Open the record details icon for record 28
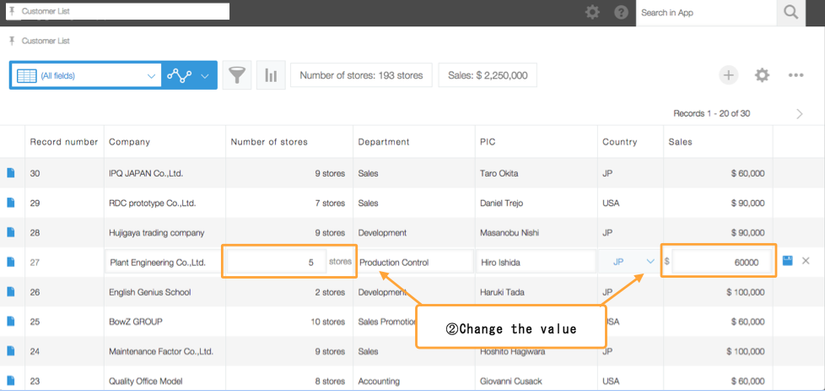 (x=11, y=232)
